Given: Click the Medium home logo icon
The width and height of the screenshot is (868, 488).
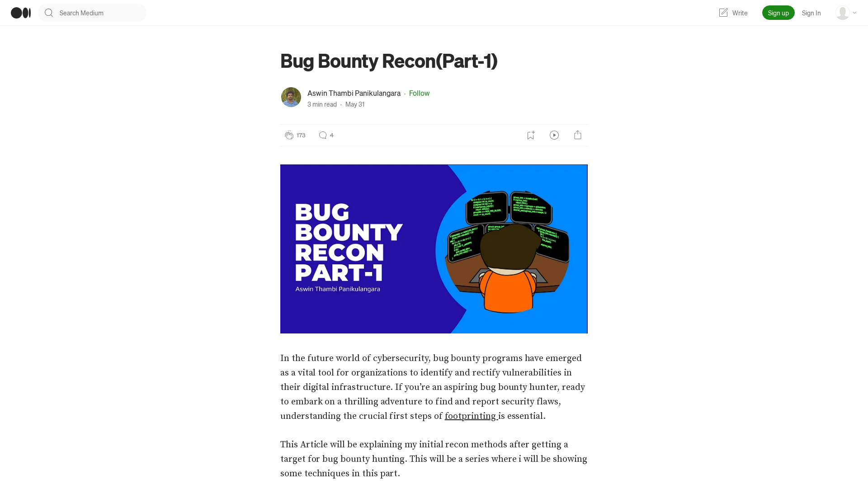Looking at the screenshot, I should 20,13.
